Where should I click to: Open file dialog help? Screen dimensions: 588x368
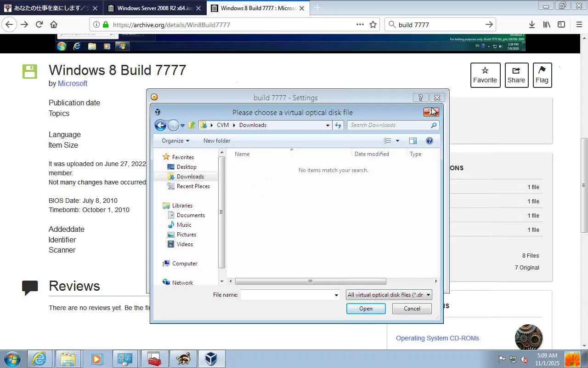tap(430, 141)
